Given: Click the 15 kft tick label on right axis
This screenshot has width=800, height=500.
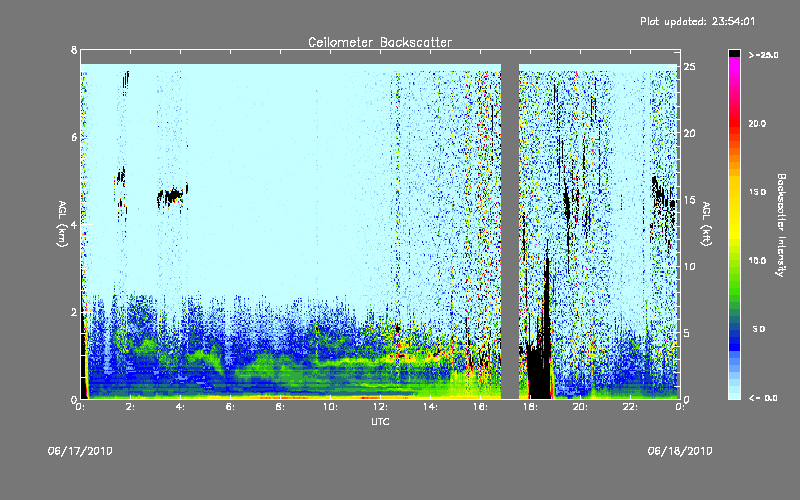Looking at the screenshot, I should [x=689, y=200].
